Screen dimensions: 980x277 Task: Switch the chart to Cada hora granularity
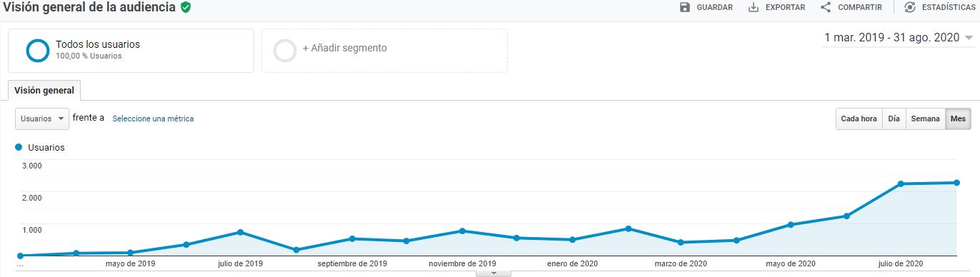click(x=859, y=119)
